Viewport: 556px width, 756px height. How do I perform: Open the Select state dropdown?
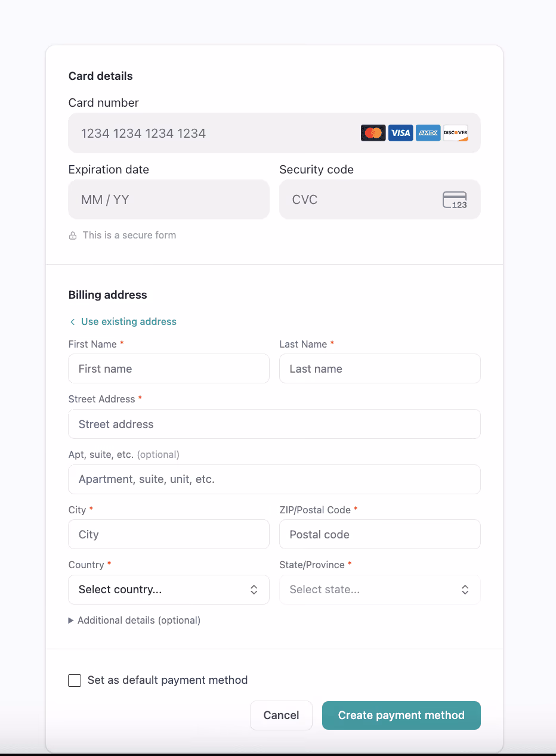coord(380,590)
